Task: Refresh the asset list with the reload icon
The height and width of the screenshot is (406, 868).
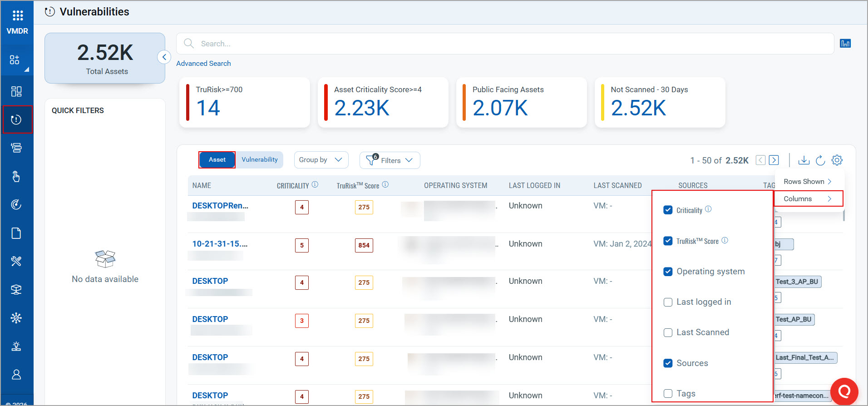Action: click(x=820, y=160)
